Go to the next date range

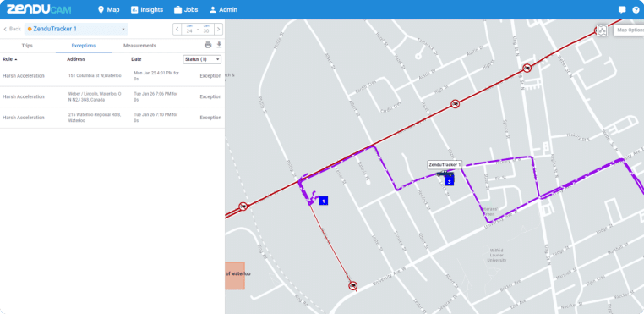tap(219, 30)
